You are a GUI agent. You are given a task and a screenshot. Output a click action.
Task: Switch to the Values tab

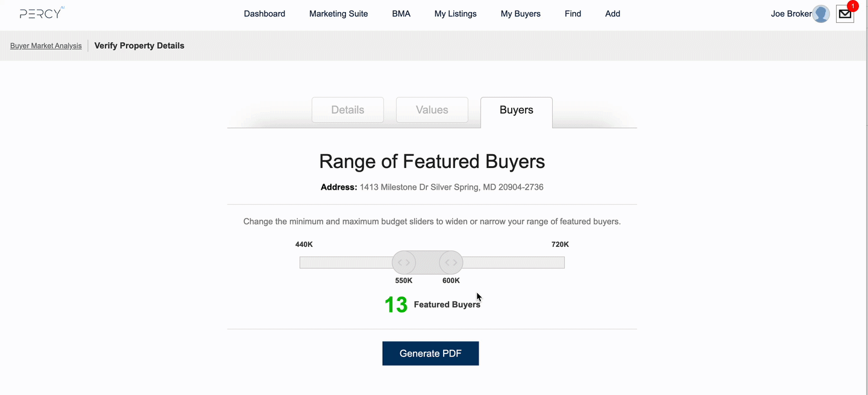[x=432, y=110]
